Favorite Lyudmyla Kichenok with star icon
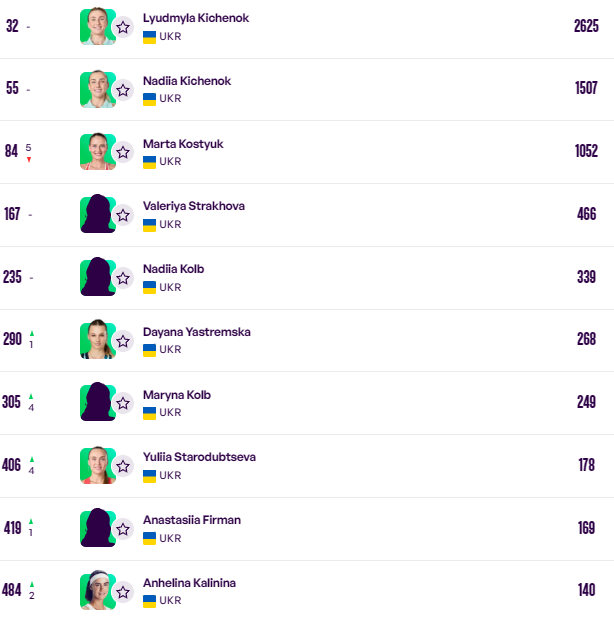614x621 pixels. point(123,28)
